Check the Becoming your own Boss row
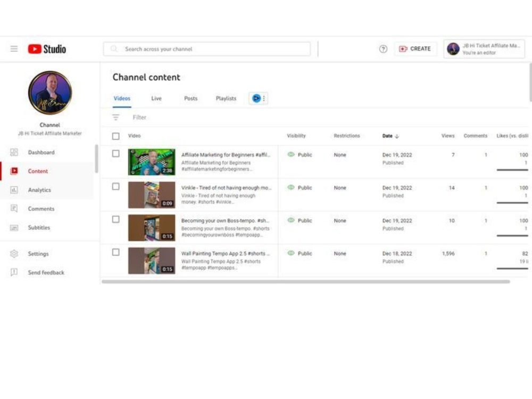The image size is (532, 399). tap(115, 220)
